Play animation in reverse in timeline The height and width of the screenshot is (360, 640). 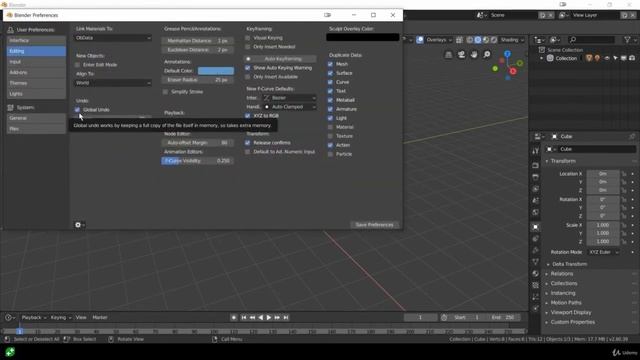[x=260, y=318]
